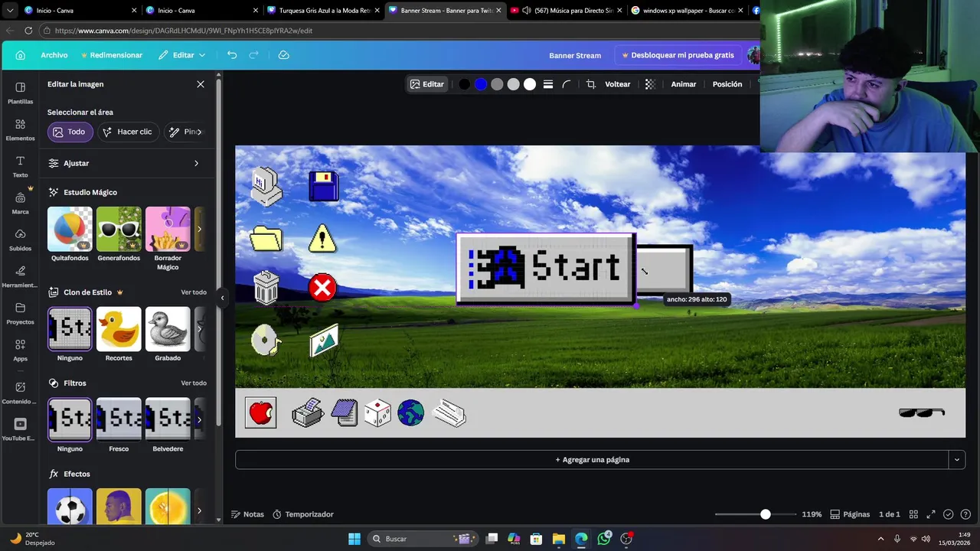The width and height of the screenshot is (980, 551).
Task: Select the Quitafondos thumbnail
Action: tap(70, 229)
